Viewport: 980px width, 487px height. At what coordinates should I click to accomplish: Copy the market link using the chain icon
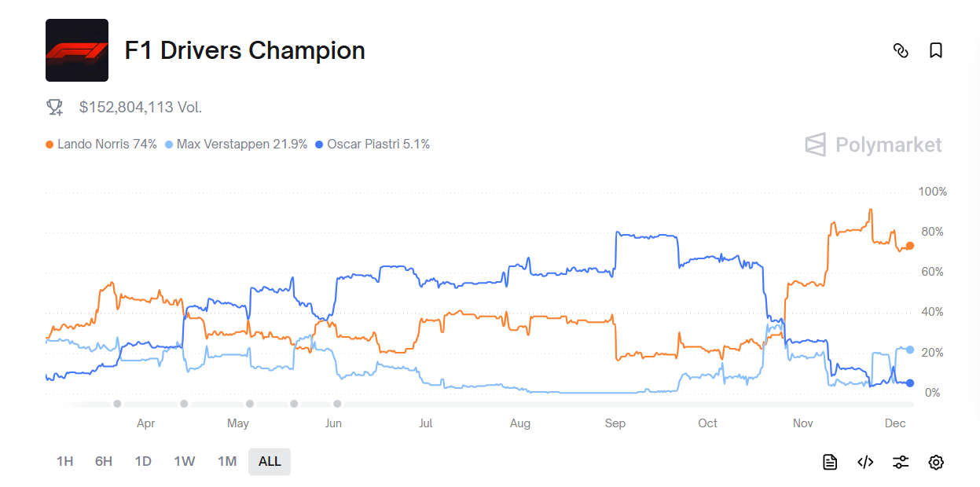point(901,50)
